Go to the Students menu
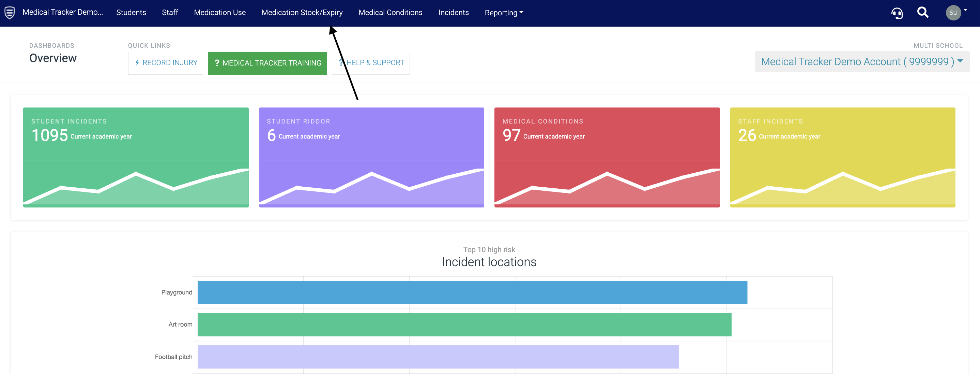Image resolution: width=980 pixels, height=374 pixels. (131, 13)
